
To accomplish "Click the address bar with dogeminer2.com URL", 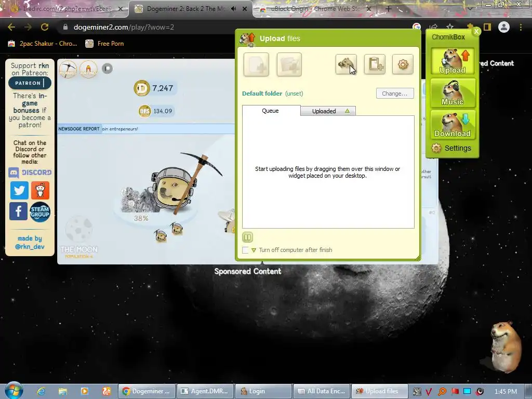I will [x=234, y=27].
